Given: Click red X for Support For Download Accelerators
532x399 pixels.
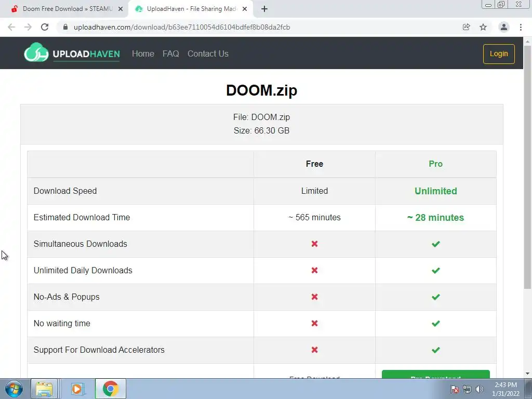Looking at the screenshot, I should (x=314, y=350).
